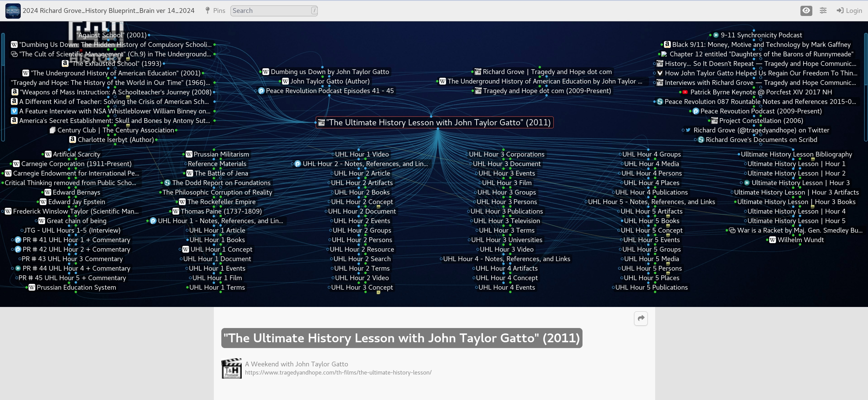This screenshot has width=868, height=400.
Task: Click Amazon icon beside "The Exhausted School" (1993)
Action: click(x=65, y=63)
